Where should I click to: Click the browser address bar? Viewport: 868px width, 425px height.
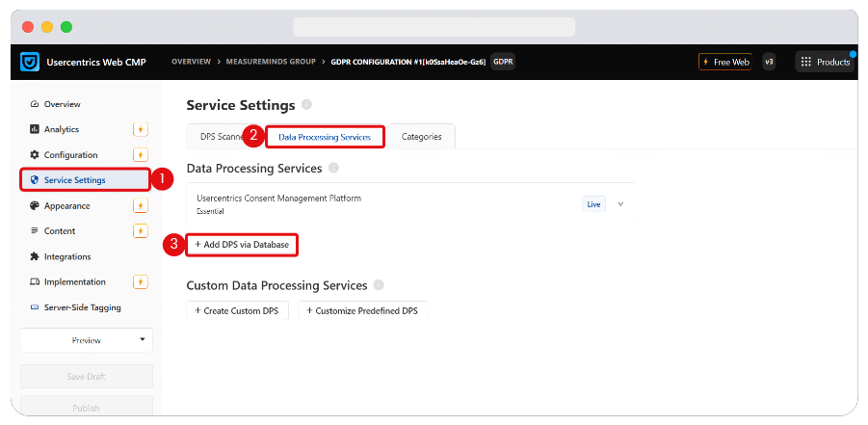click(434, 27)
